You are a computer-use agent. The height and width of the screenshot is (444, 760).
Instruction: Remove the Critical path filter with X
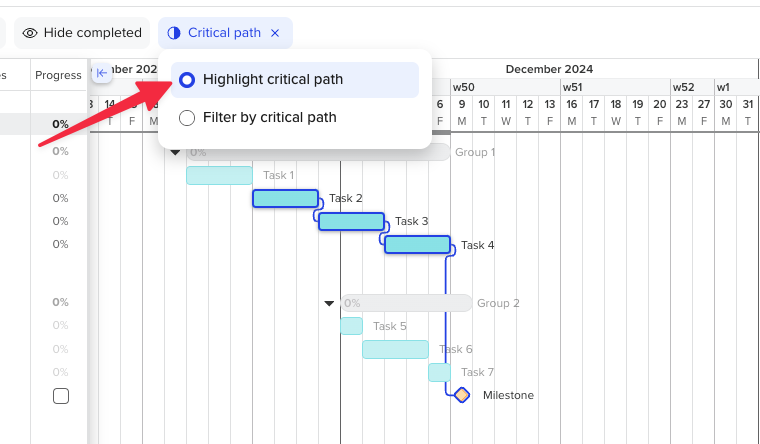275,33
